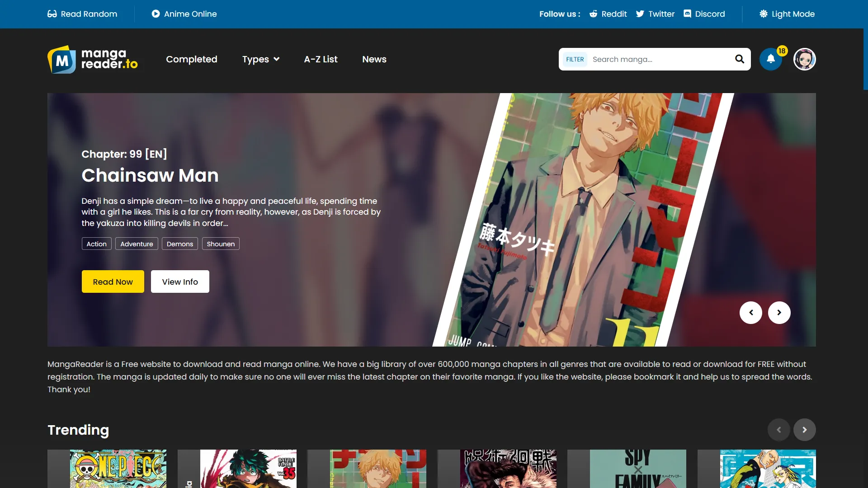Toggle Light Mode
Image resolution: width=868 pixels, height=488 pixels.
(x=787, y=14)
